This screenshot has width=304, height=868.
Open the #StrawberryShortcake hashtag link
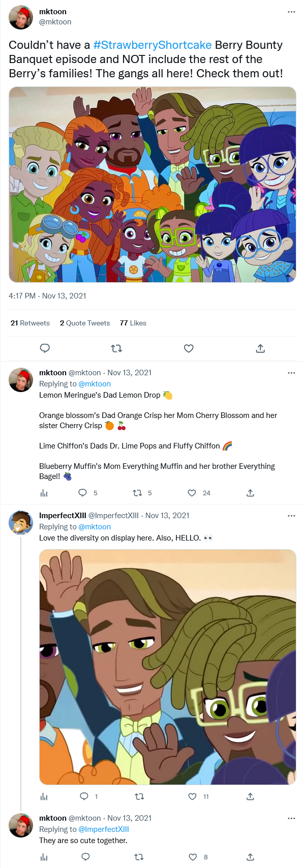pos(152,45)
